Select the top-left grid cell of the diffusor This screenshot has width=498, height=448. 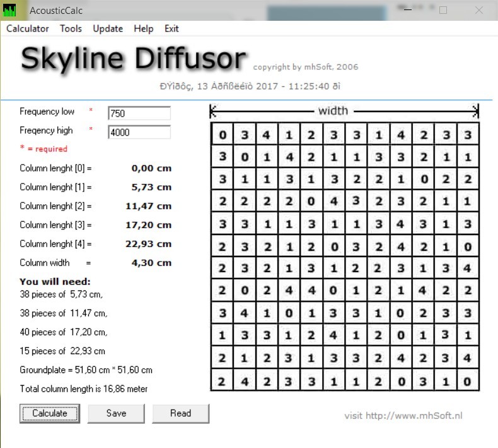(x=223, y=135)
